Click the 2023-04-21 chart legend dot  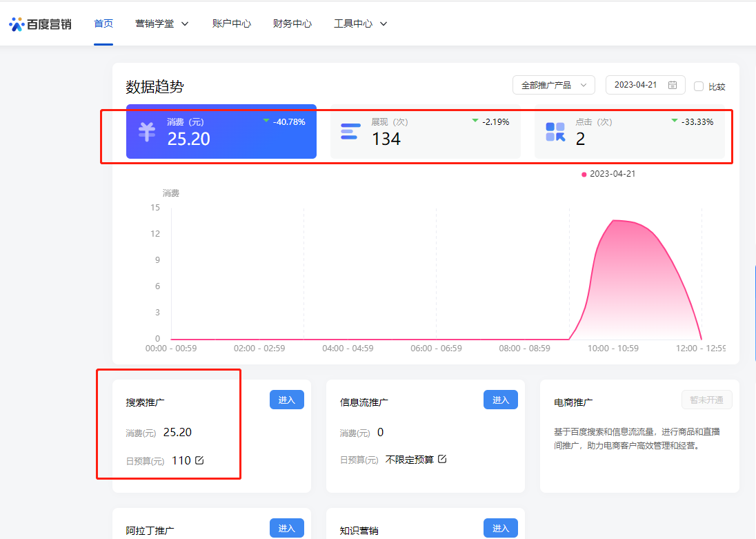584,175
